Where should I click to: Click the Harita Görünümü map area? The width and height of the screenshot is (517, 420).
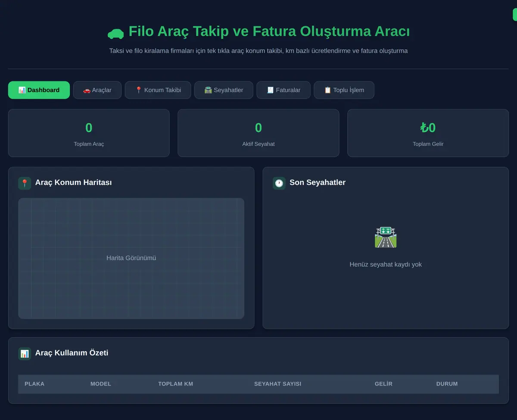(x=131, y=258)
